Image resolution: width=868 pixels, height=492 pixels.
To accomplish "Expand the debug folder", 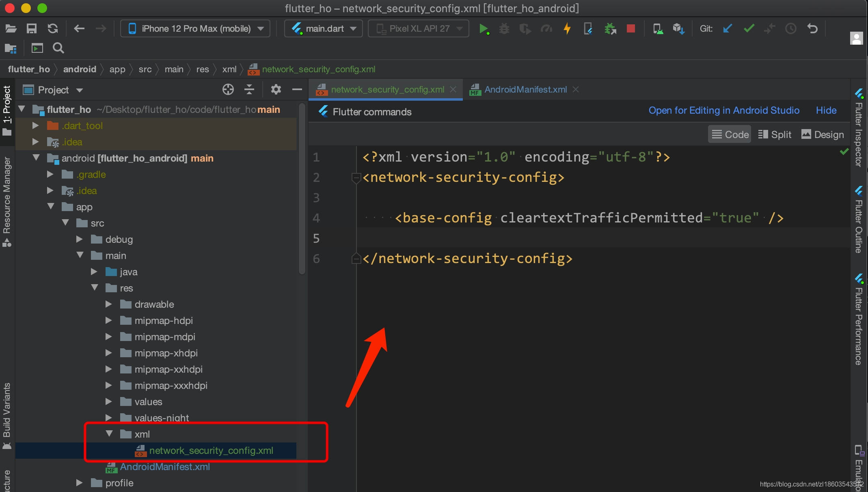I will click(x=80, y=239).
